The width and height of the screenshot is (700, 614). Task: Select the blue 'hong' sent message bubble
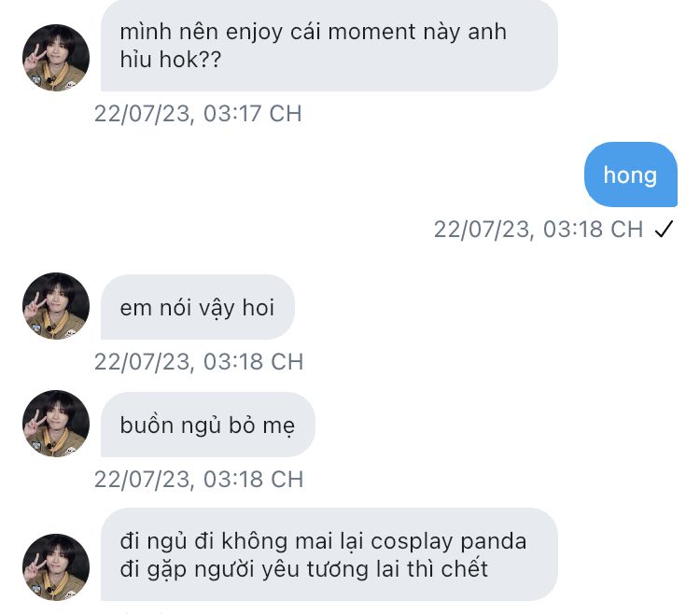pos(630,174)
